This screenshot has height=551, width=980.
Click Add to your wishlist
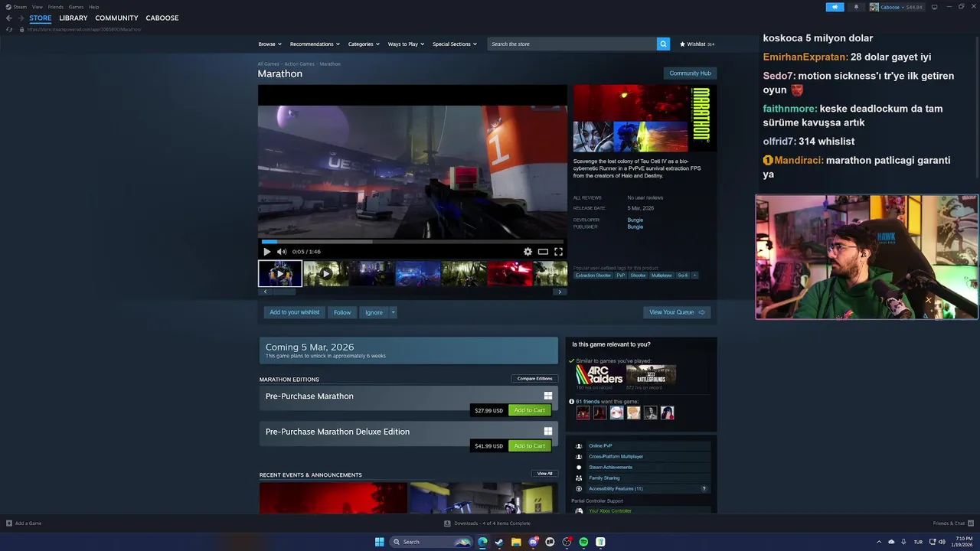click(x=294, y=312)
